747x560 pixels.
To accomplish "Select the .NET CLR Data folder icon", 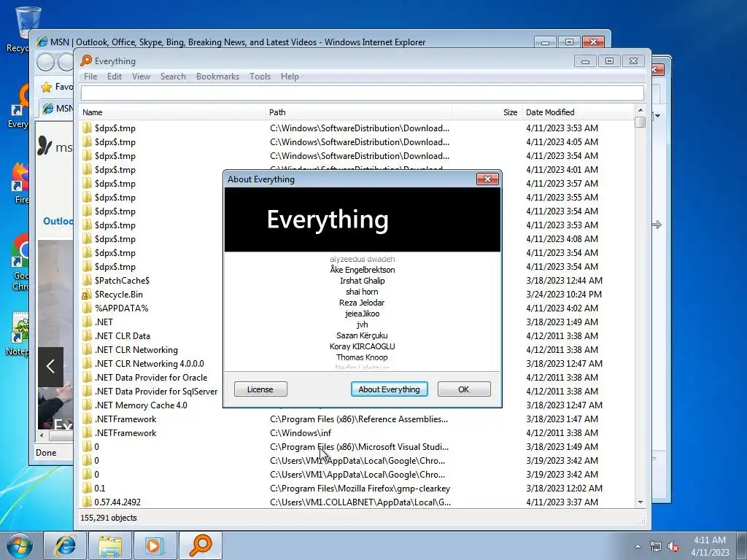I will [87, 335].
